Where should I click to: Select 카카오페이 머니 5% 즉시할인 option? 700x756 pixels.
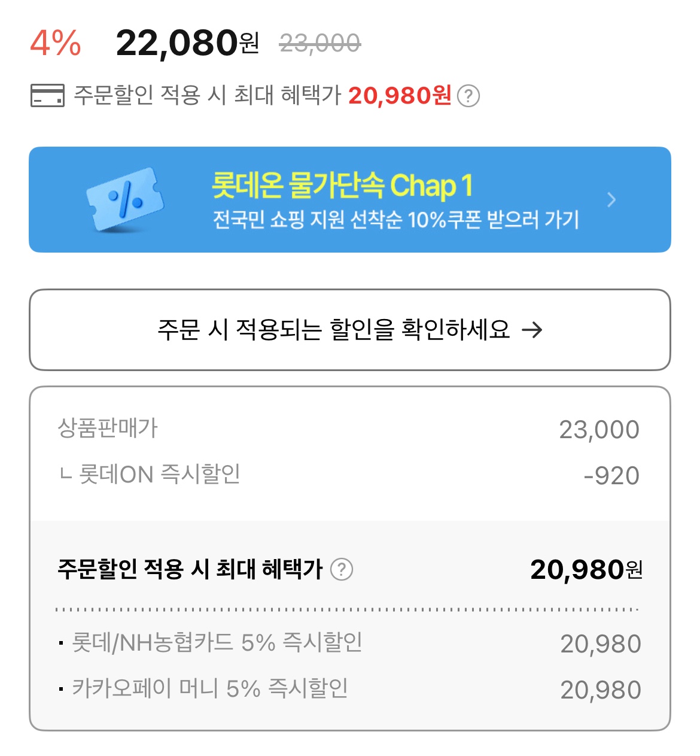pyautogui.click(x=350, y=688)
